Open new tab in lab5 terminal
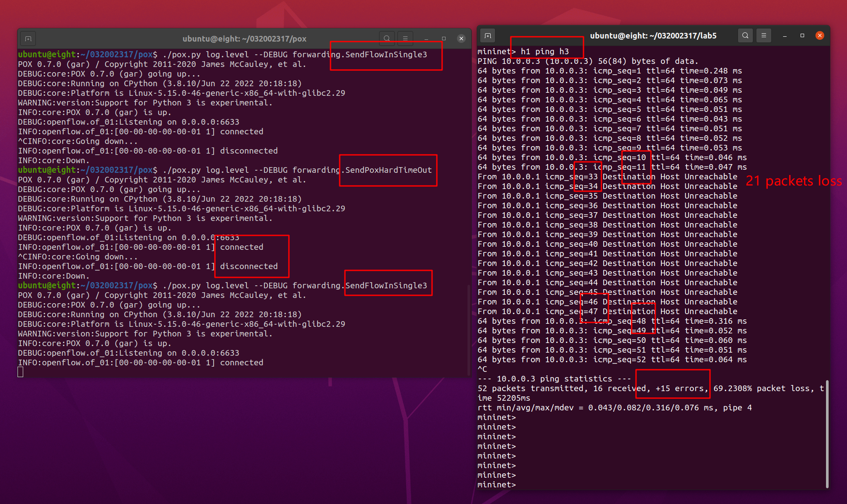 488,35
